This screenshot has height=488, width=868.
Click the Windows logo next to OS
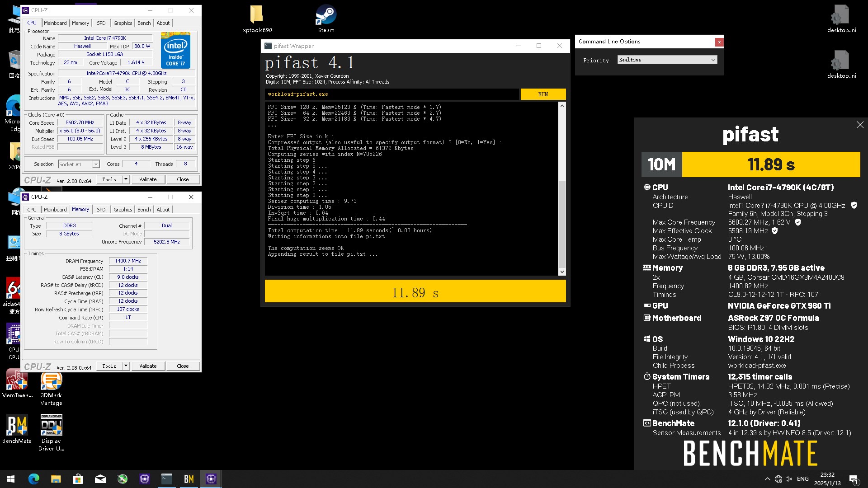coord(647,339)
